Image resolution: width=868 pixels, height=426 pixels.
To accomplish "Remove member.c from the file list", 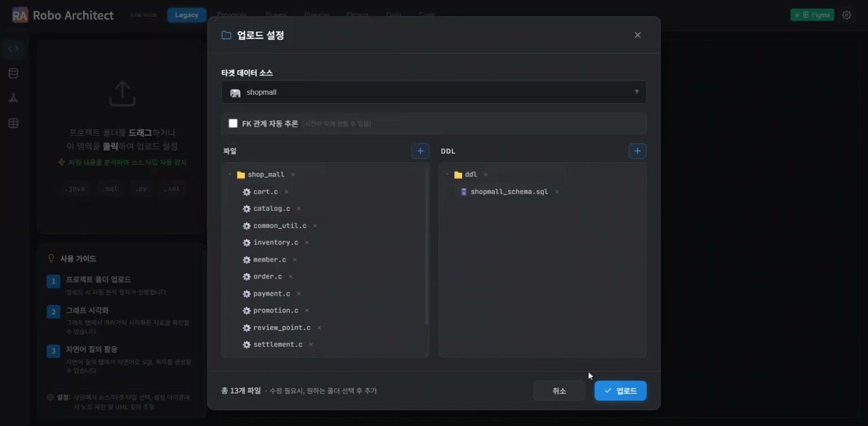I will (294, 260).
